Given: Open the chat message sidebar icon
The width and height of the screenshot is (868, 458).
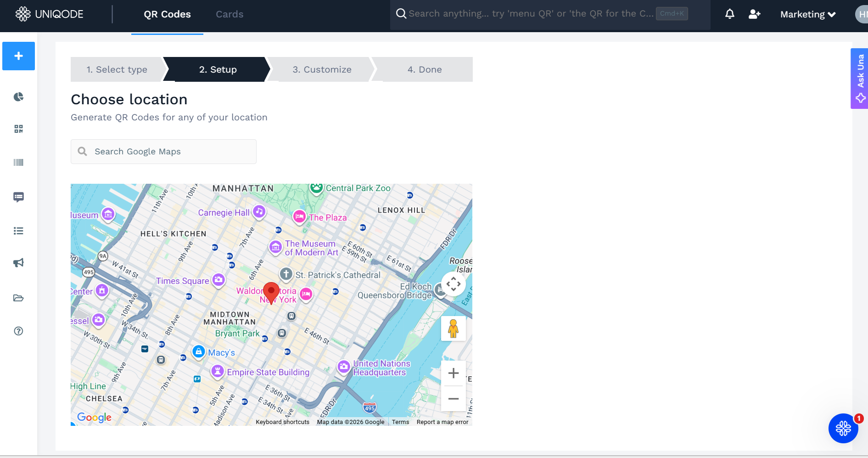Looking at the screenshot, I should click(x=18, y=197).
